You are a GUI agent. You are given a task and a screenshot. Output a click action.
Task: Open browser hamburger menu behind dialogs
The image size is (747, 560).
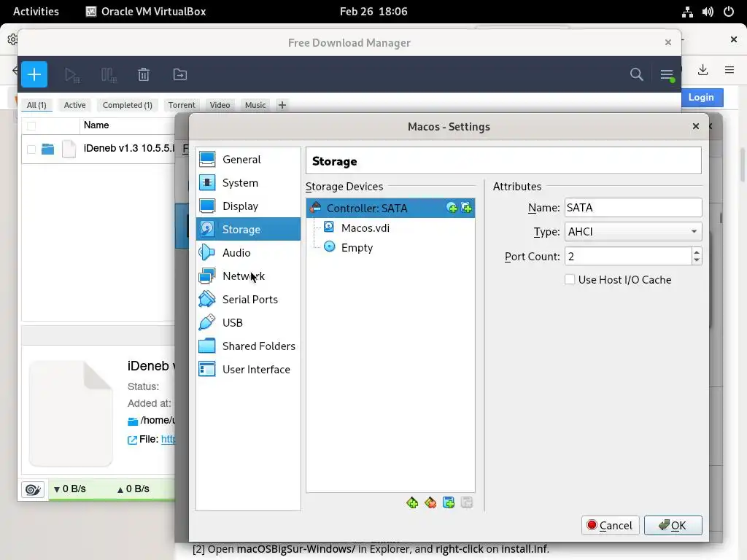pyautogui.click(x=729, y=70)
